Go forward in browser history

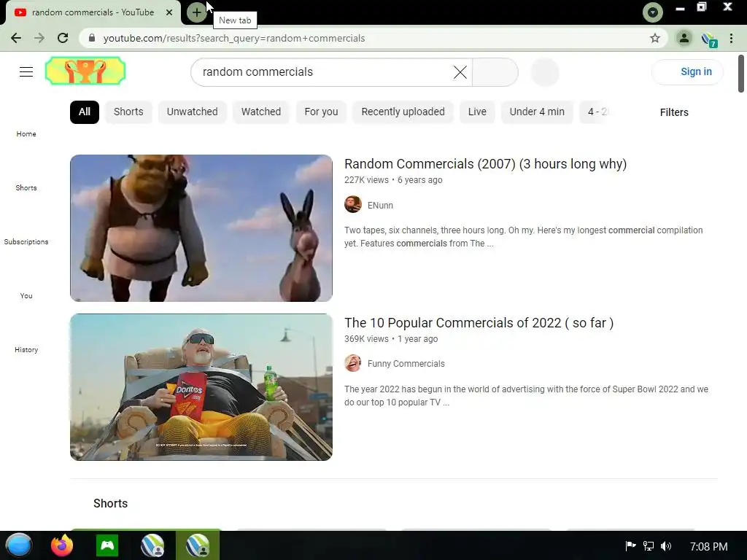(39, 38)
